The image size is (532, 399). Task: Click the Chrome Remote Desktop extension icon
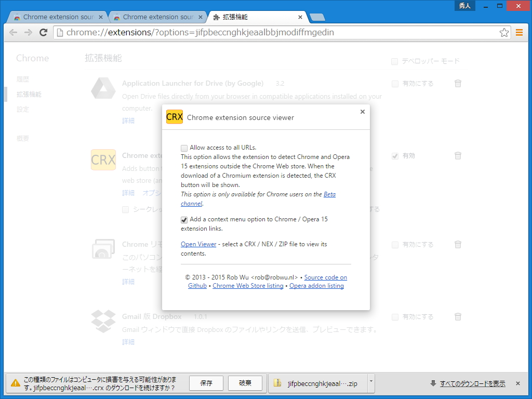click(x=103, y=250)
